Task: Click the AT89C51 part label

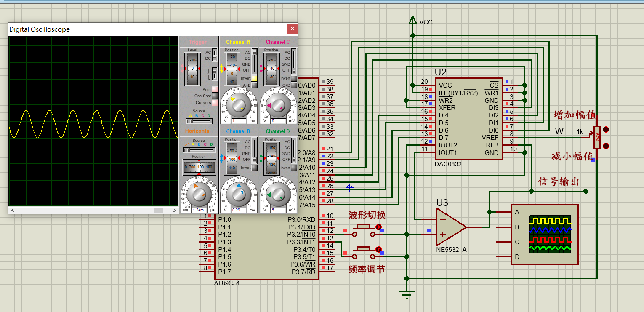Action: 227,283
